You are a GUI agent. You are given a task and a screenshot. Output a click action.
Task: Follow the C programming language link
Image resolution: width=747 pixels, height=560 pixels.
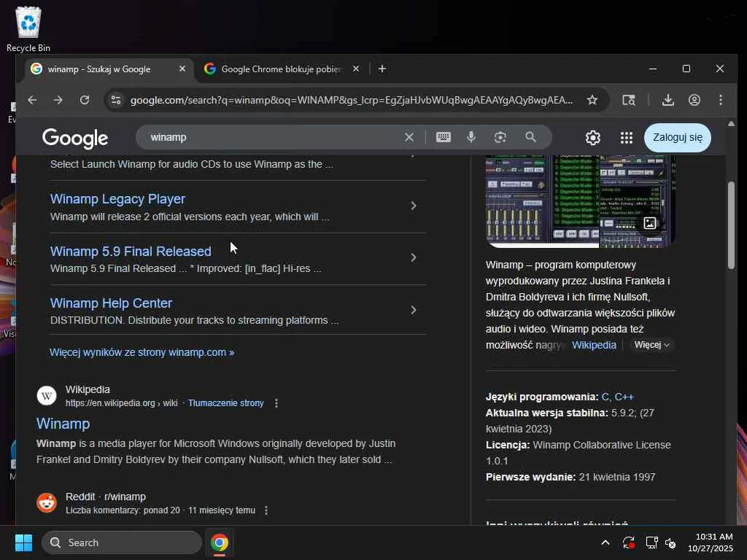point(605,397)
